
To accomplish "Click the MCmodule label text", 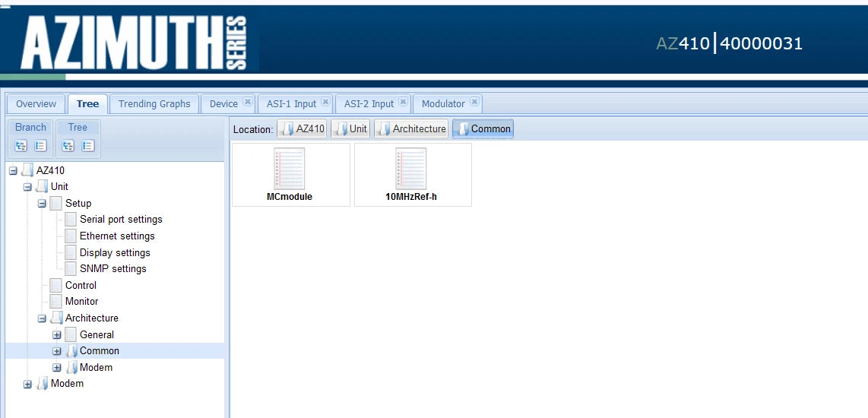I will coord(290,197).
